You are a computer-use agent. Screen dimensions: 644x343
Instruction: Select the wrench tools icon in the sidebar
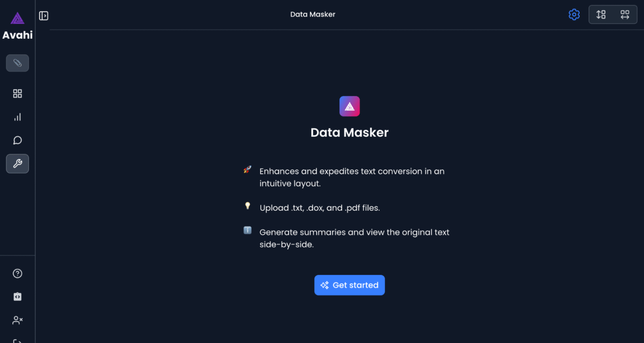coord(17,164)
